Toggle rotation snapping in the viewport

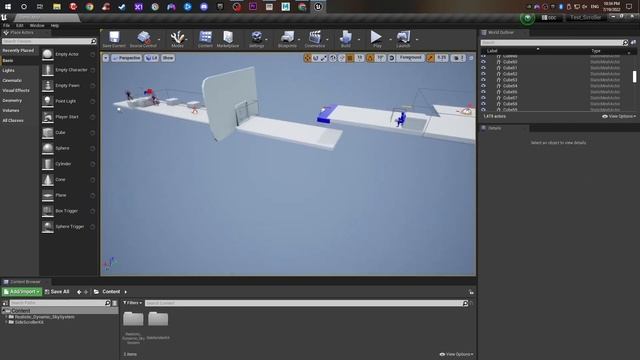pyautogui.click(x=370, y=58)
